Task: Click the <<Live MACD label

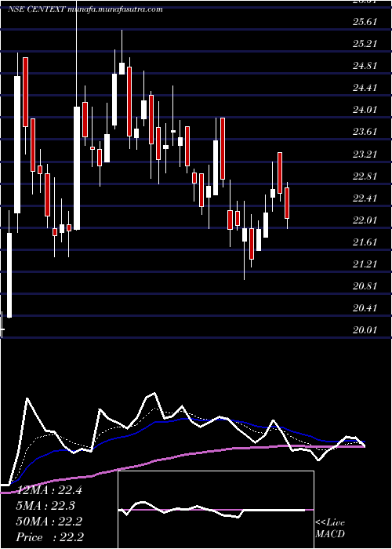Action: coord(330,528)
